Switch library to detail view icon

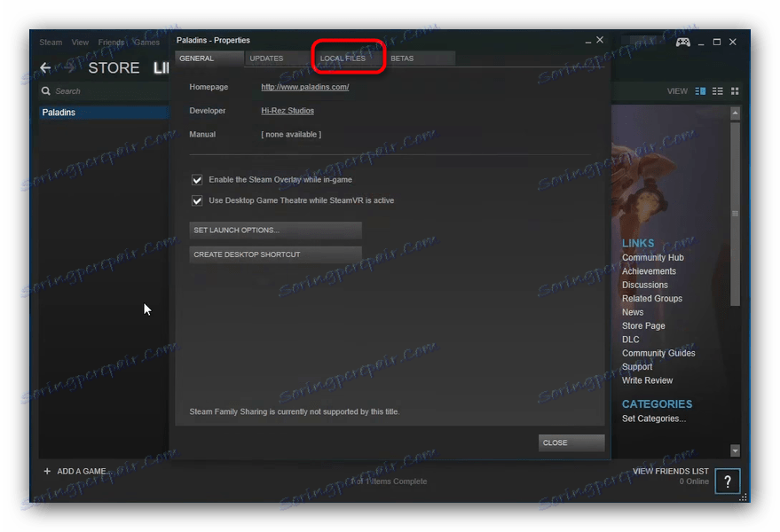coord(700,91)
